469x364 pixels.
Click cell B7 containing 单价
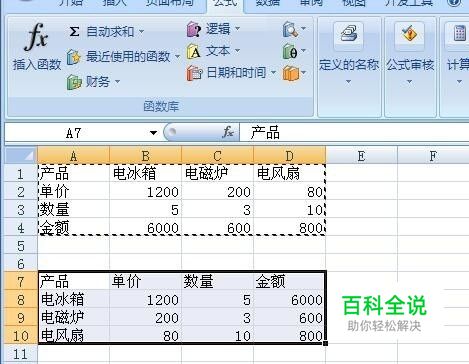tap(145, 281)
